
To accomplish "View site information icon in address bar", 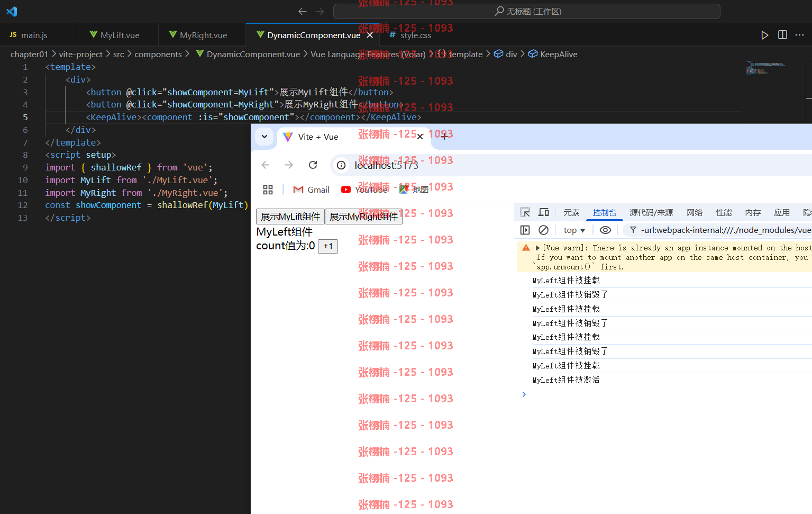I will coord(341,165).
